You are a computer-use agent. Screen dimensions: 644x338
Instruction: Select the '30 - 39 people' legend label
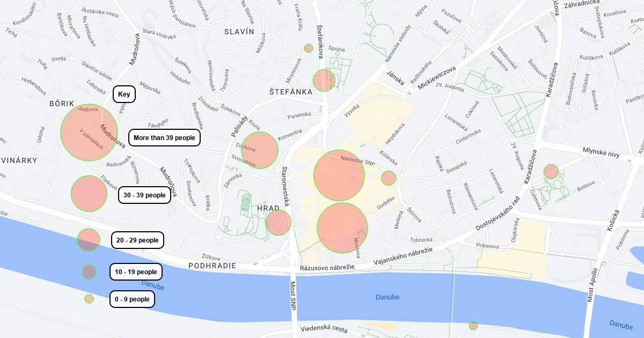pyautogui.click(x=144, y=195)
